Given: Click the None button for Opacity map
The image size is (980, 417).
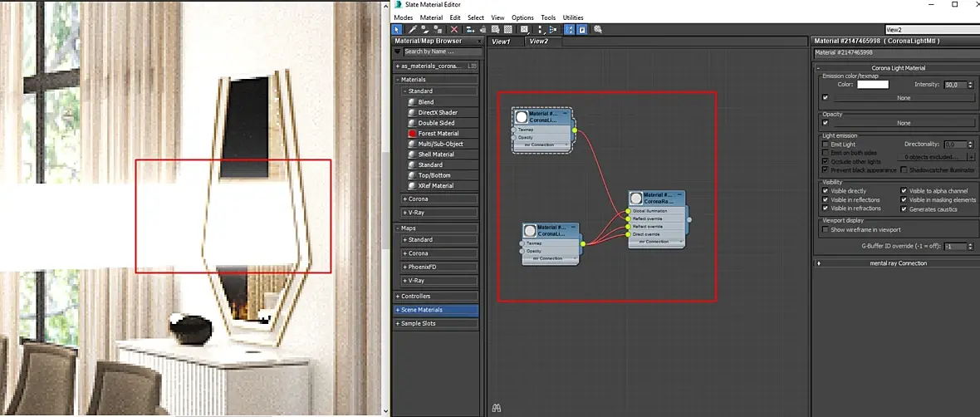Looking at the screenshot, I should point(904,123).
